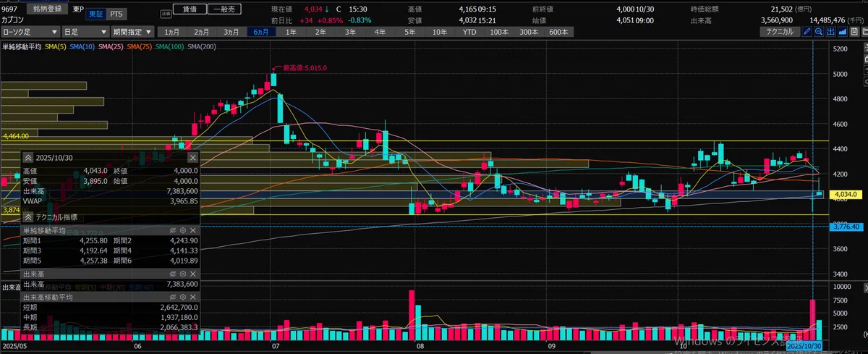Open the テクニカル indicators button

(x=780, y=32)
